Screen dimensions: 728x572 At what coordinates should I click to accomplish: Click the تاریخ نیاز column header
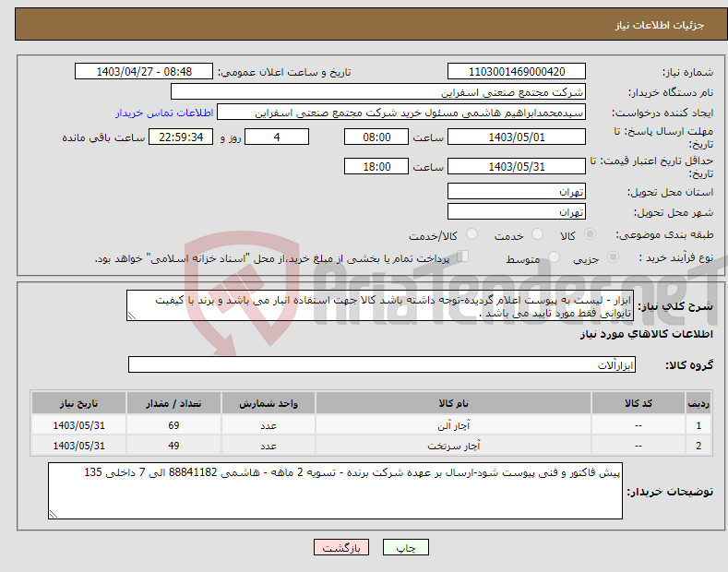78,403
